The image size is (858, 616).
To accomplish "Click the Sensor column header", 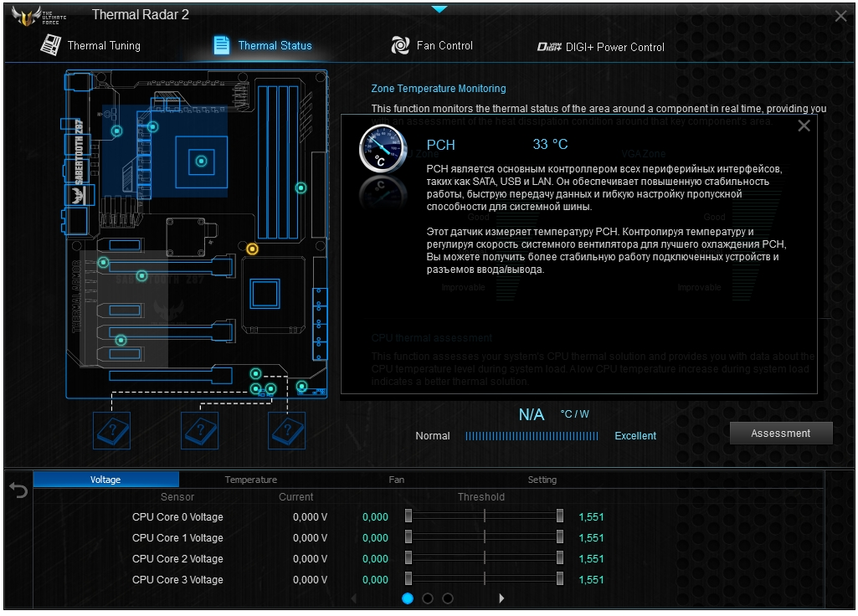I will [177, 497].
